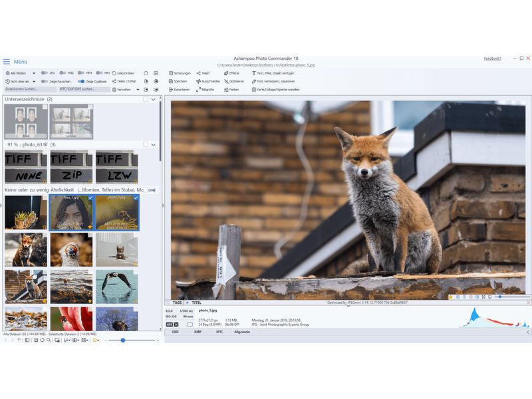Screen dimensions: 532x399
Task: Click the Dateinamen suchen search field
Action: pyautogui.click(x=31, y=89)
